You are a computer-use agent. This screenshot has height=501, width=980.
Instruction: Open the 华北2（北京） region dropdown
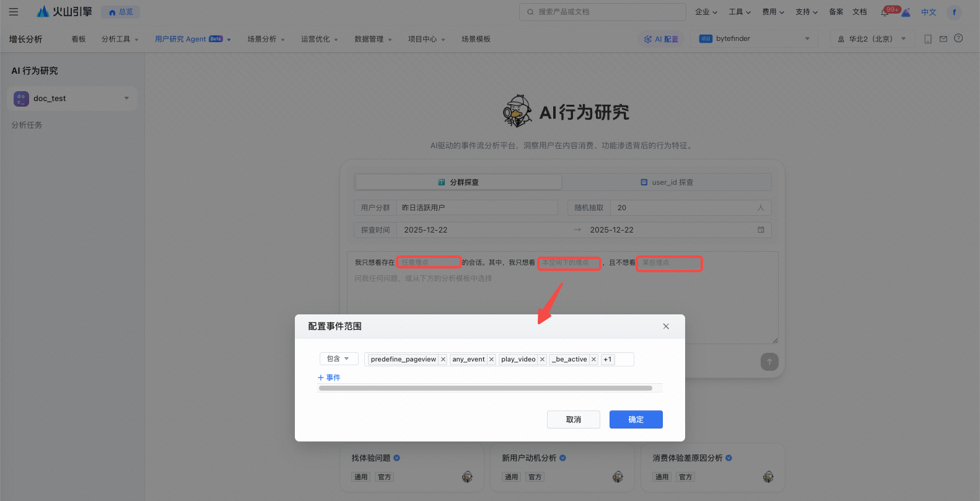point(872,39)
